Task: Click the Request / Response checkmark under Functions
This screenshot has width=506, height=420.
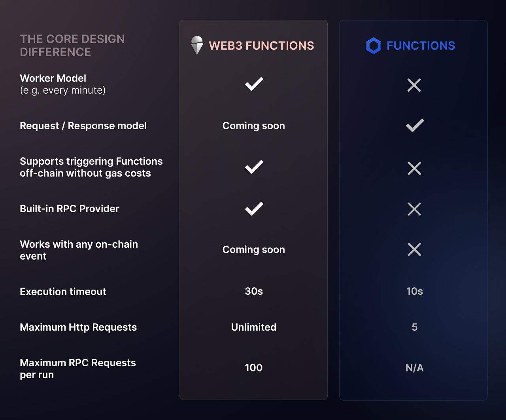Action: (415, 126)
